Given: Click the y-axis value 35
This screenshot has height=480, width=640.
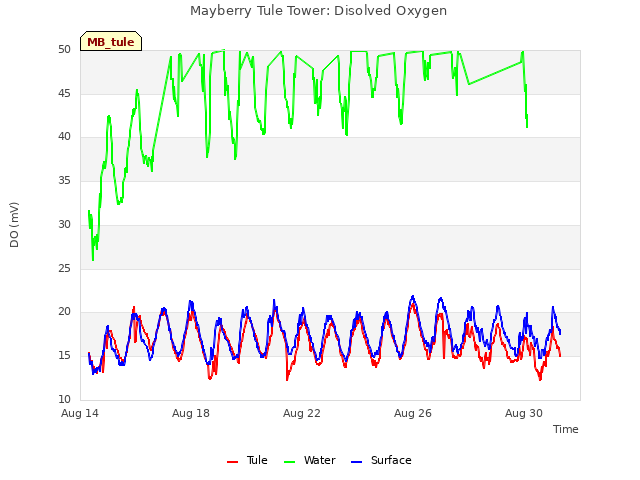Looking at the screenshot, I should point(64,180).
